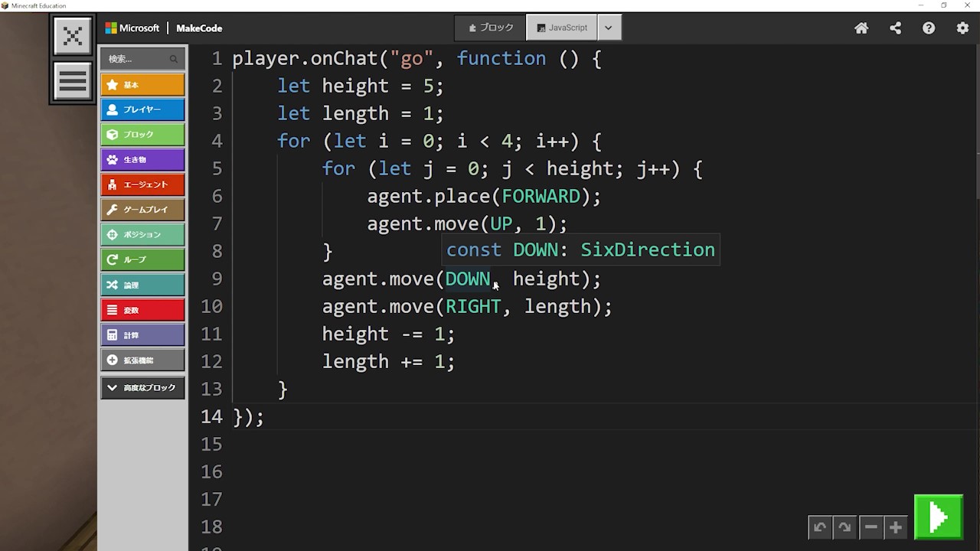Screen dimensions: 980x551
Task: Expand the 高度なブロック section
Action: [142, 388]
